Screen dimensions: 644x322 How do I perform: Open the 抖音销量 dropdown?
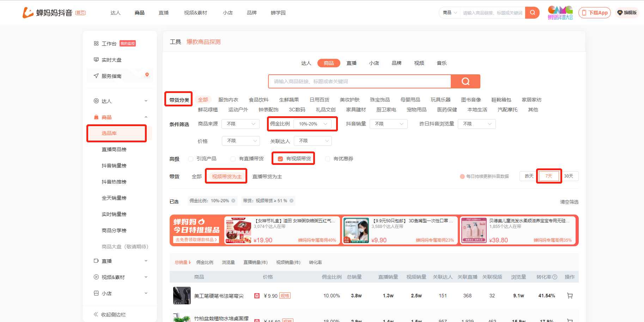(x=389, y=124)
